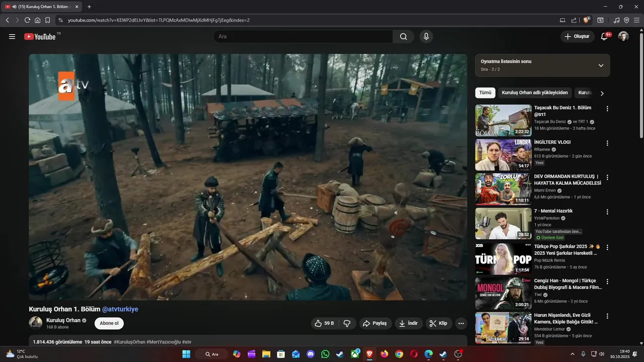
Task: Open 7 - Mental Hazırlık thumbnail
Action: pyautogui.click(x=503, y=224)
